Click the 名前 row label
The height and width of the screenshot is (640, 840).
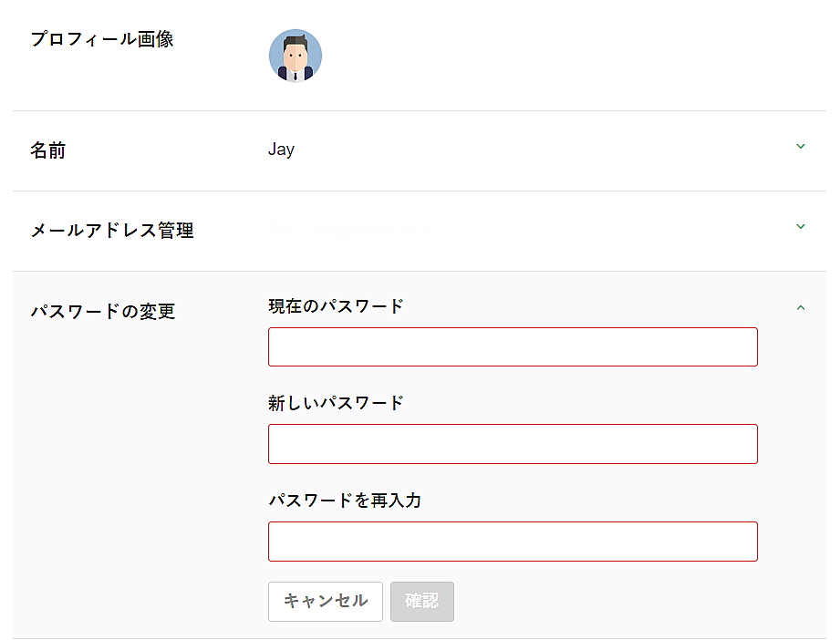48,150
